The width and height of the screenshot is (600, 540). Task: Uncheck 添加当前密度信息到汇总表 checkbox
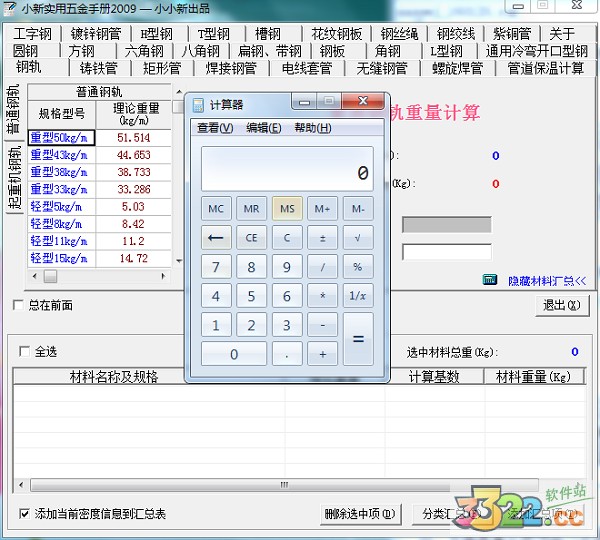point(24,514)
